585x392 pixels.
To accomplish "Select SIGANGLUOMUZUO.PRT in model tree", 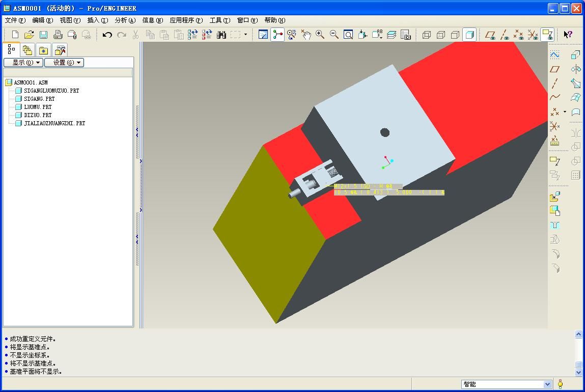I will coord(51,91).
